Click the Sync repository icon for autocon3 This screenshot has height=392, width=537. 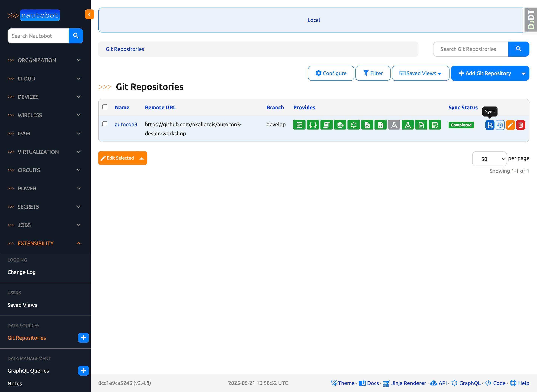(x=490, y=125)
